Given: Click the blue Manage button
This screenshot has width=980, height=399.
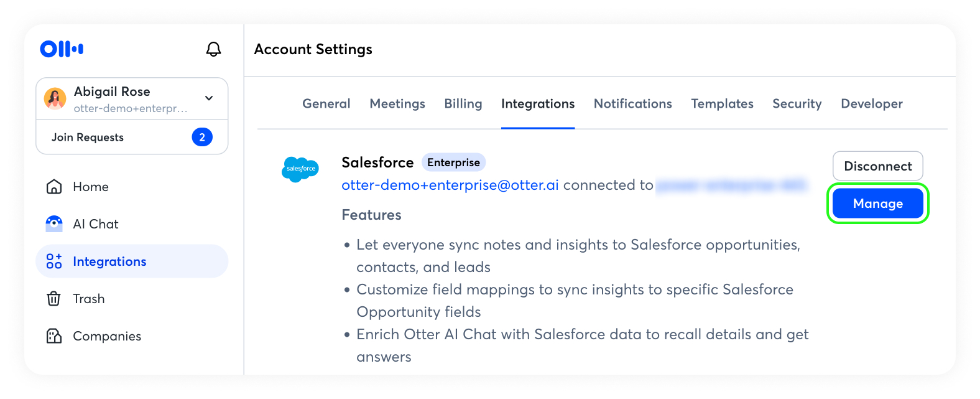Looking at the screenshot, I should pos(878,204).
